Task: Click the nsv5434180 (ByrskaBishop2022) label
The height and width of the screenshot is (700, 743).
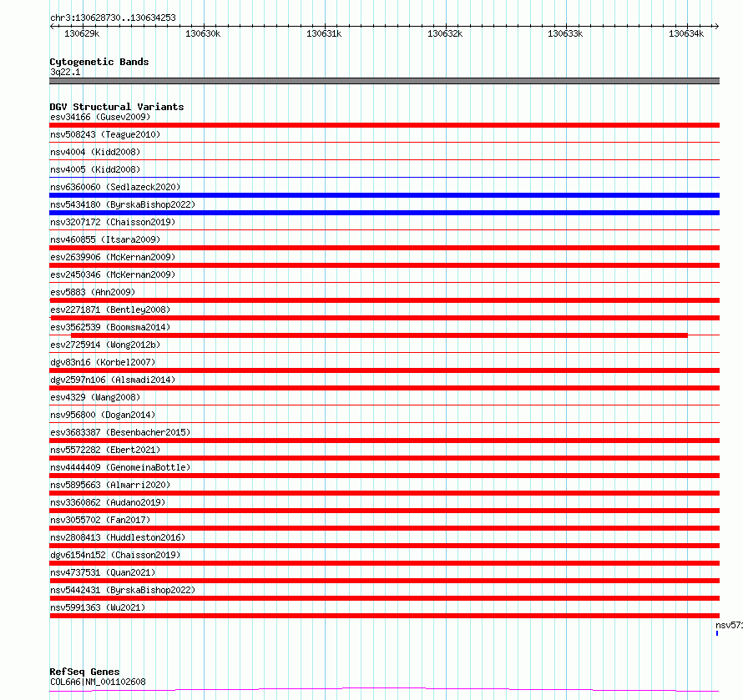Action: click(123, 204)
